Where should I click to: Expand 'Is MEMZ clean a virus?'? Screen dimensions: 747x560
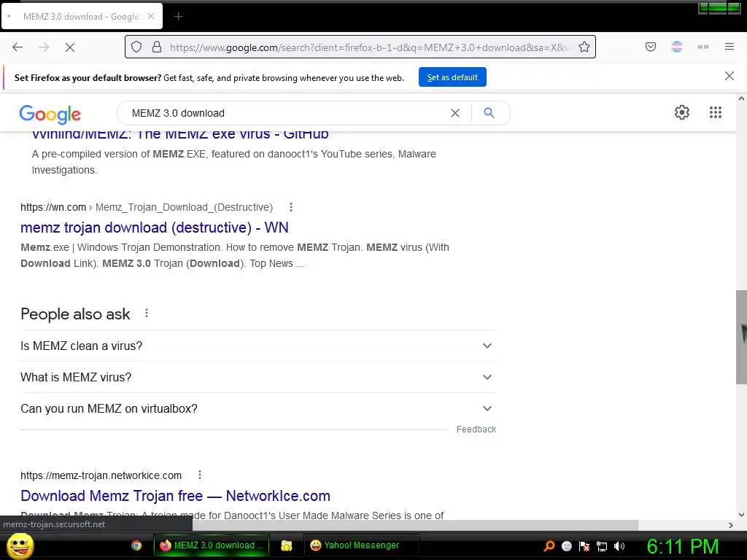pyautogui.click(x=258, y=346)
